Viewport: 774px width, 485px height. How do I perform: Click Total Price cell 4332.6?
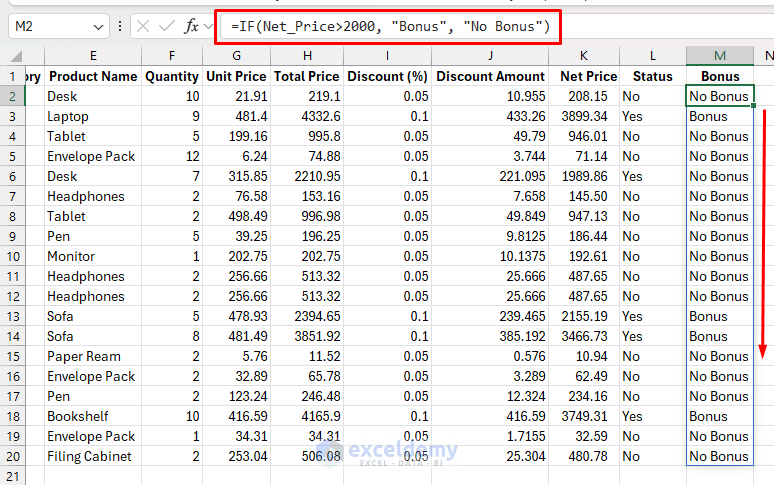click(x=307, y=116)
